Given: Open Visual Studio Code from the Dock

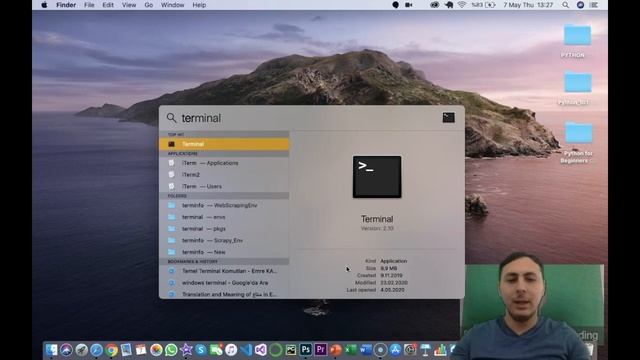Looking at the screenshot, I should tap(246, 350).
